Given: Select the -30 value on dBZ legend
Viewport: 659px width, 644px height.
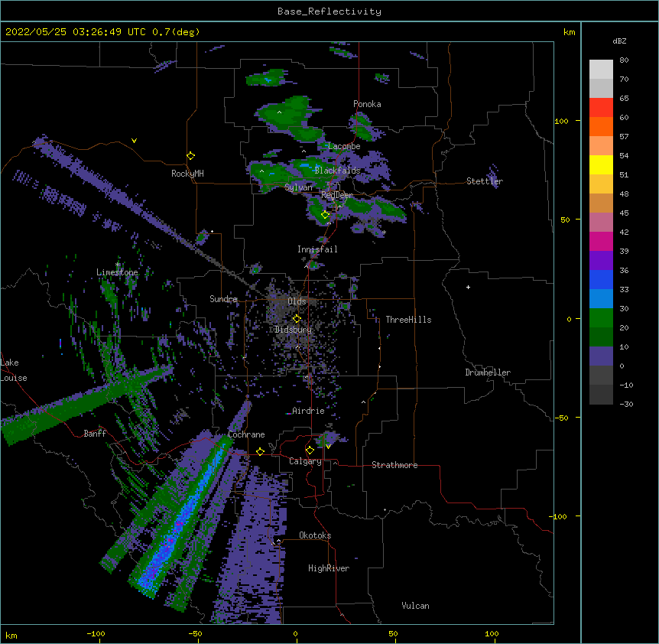Looking at the screenshot, I should 626,404.
